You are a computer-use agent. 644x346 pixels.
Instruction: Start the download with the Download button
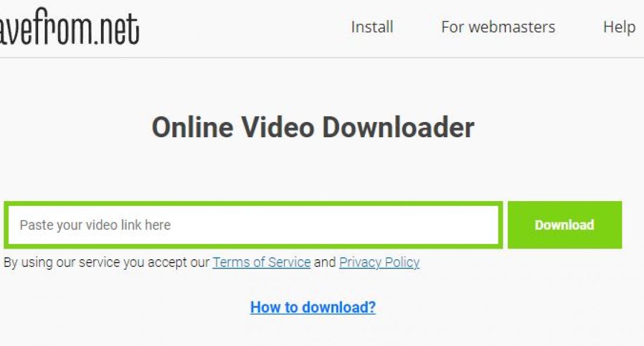point(565,225)
